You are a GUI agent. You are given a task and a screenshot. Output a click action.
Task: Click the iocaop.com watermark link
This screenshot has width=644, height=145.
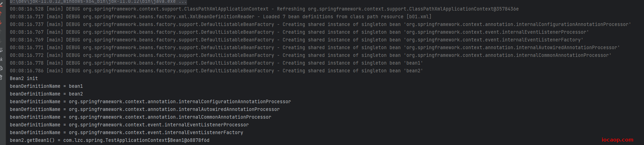coord(617,140)
